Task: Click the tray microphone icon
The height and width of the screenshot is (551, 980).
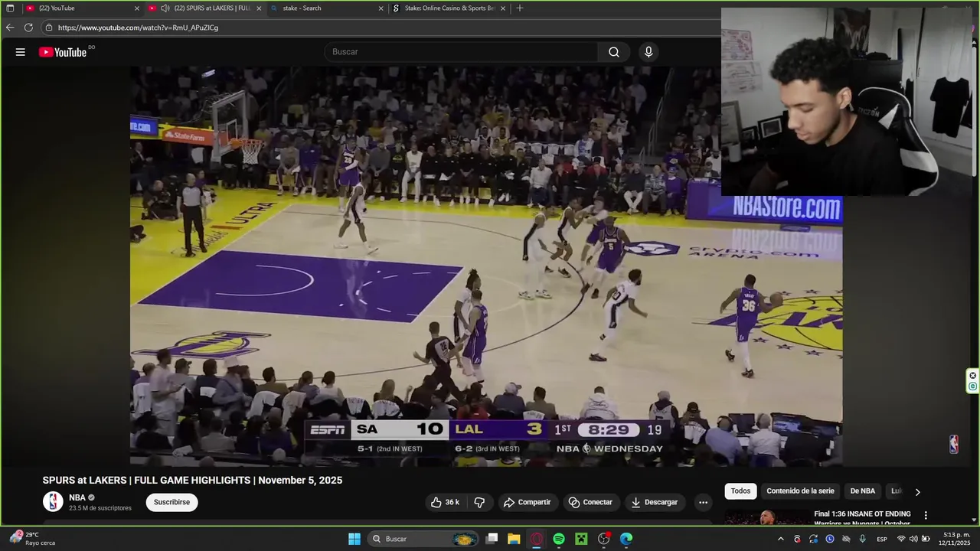Action: pyautogui.click(x=863, y=539)
